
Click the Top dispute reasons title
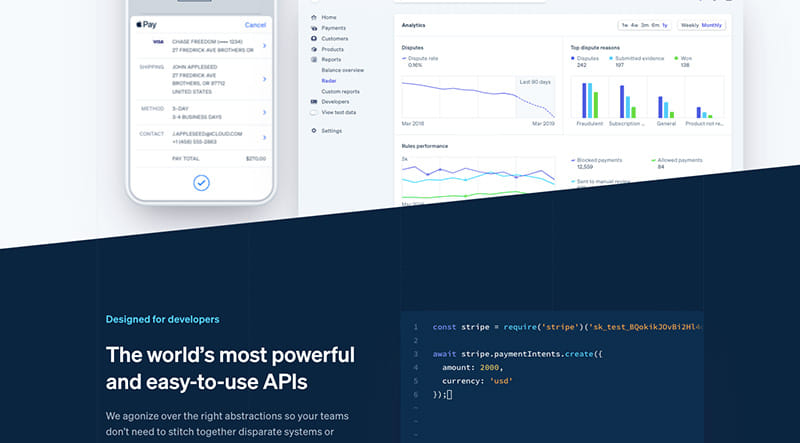coord(595,47)
